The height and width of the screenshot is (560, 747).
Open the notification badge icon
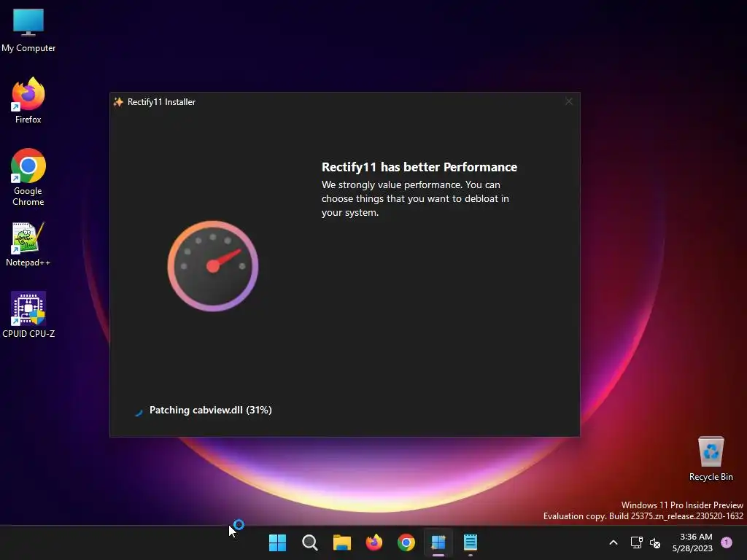[x=727, y=542]
